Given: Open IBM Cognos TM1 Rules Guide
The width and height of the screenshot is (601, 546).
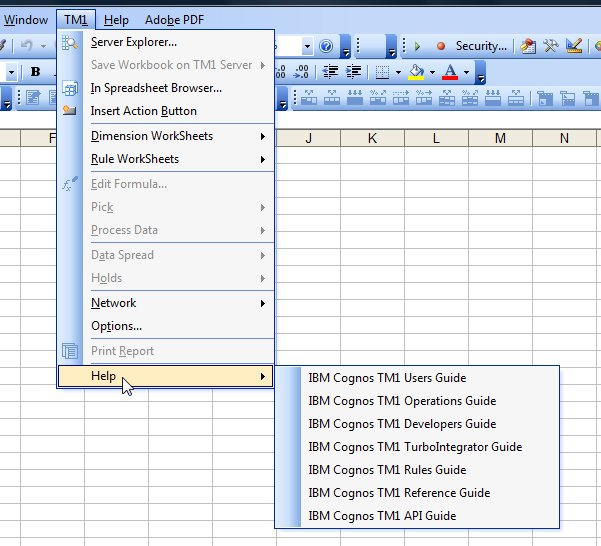Looking at the screenshot, I should 417,470.
